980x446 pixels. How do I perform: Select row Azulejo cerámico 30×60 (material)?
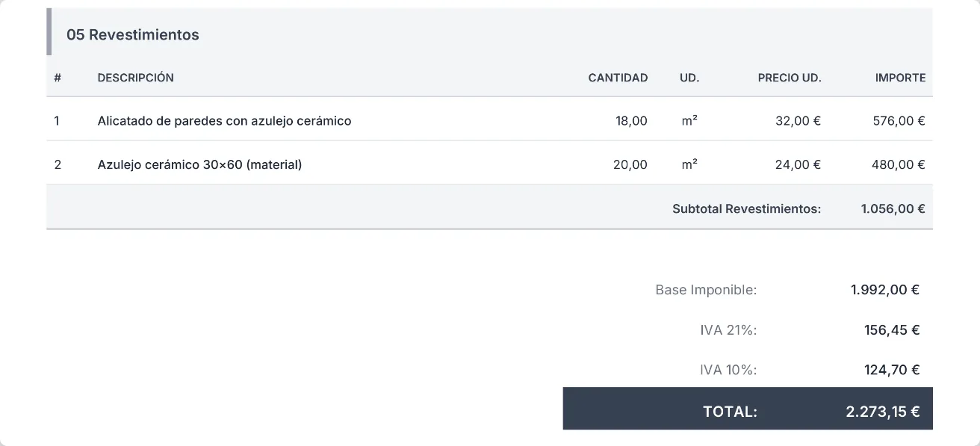click(489, 163)
